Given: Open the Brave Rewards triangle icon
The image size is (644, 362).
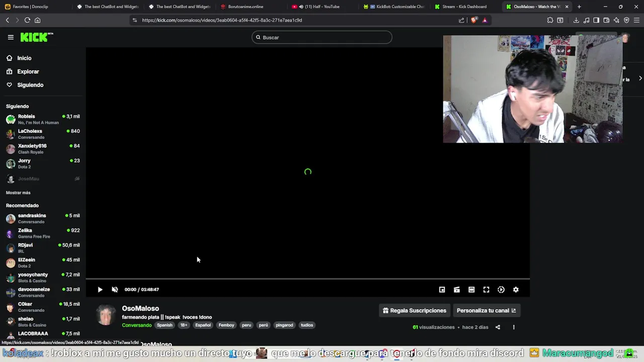Looking at the screenshot, I should pos(485,20).
